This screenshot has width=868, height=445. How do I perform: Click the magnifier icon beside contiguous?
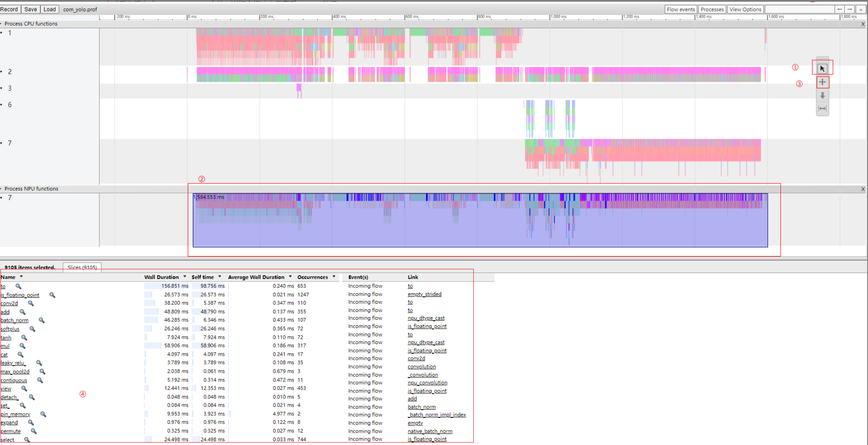tap(40, 380)
